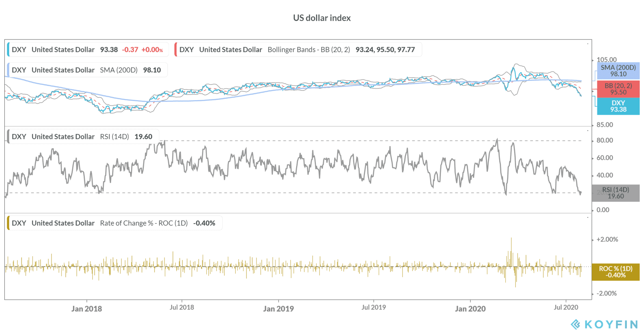Click the gold ROC % (1D) -0.40% axis tag
644x333 pixels.
(616, 272)
